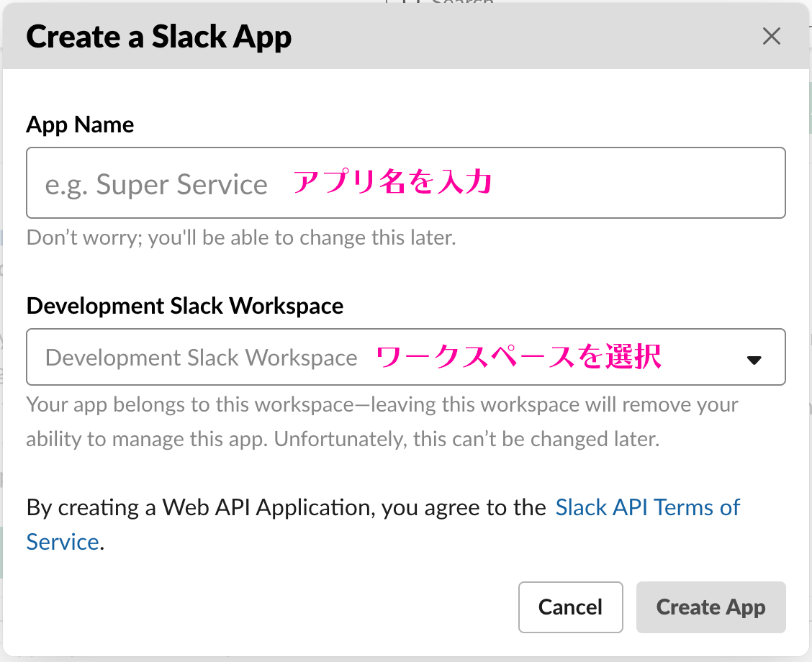Click the App Name field label
Image resolution: width=812 pixels, height=662 pixels.
coord(80,124)
